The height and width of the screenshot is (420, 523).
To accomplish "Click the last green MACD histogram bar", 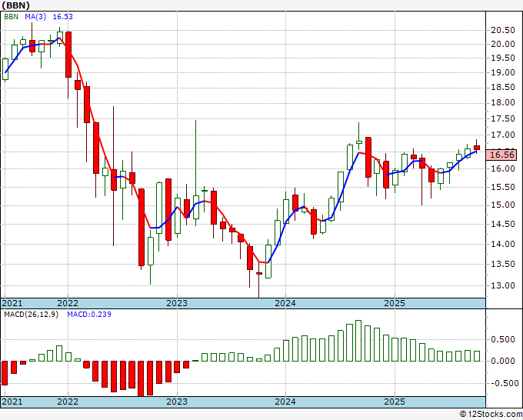I will (x=477, y=356).
